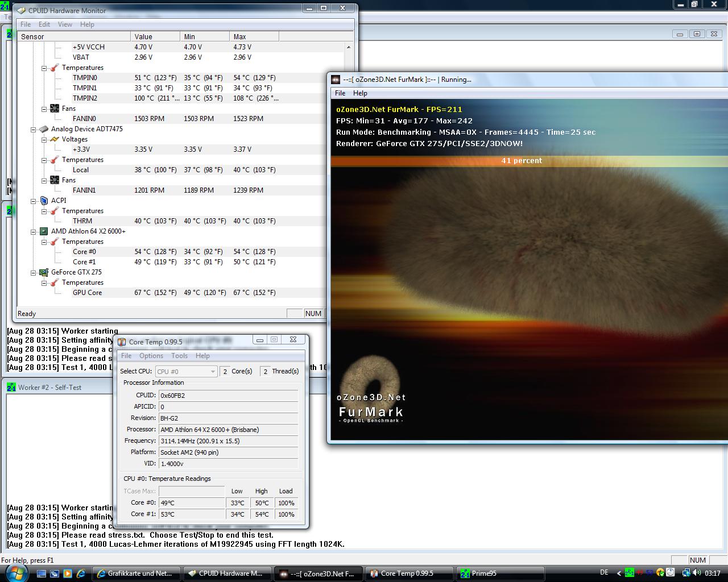Click the CPUID Hardware Monitor title bar icon
Viewport: 728px width, 582px height.
pyautogui.click(x=21, y=11)
